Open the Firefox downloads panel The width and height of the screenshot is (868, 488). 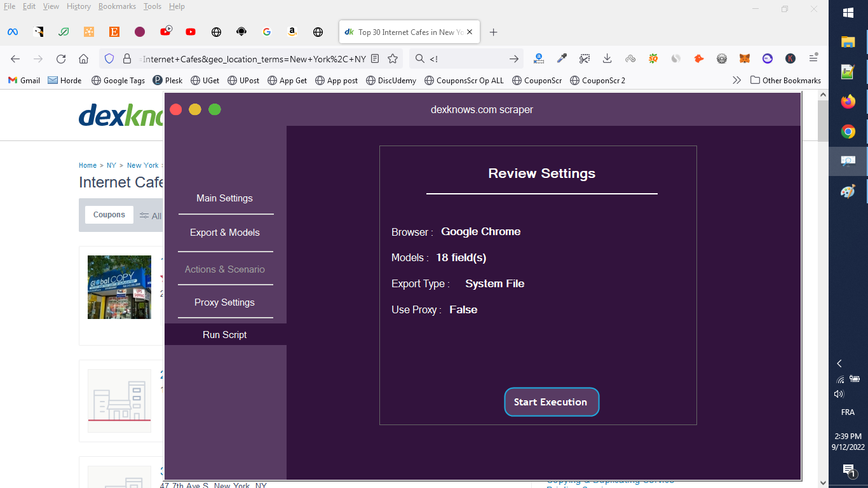(x=607, y=59)
